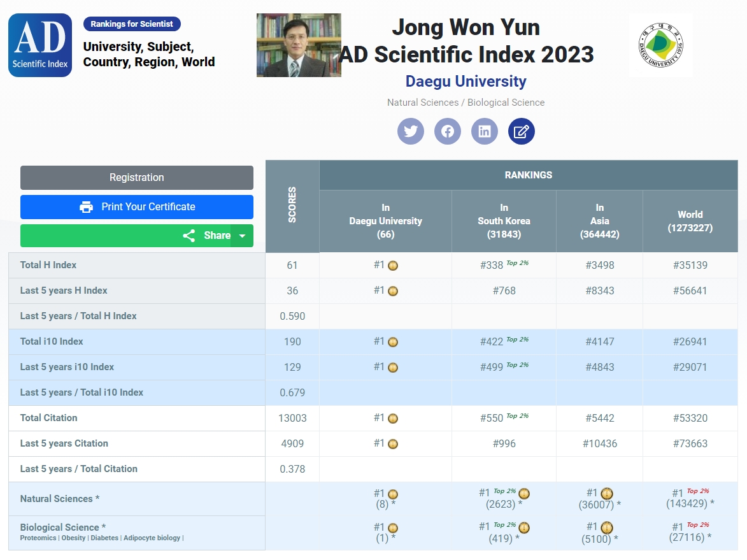The height and width of the screenshot is (560, 747).
Task: Click the Biological Science row label
Action: coord(62,528)
